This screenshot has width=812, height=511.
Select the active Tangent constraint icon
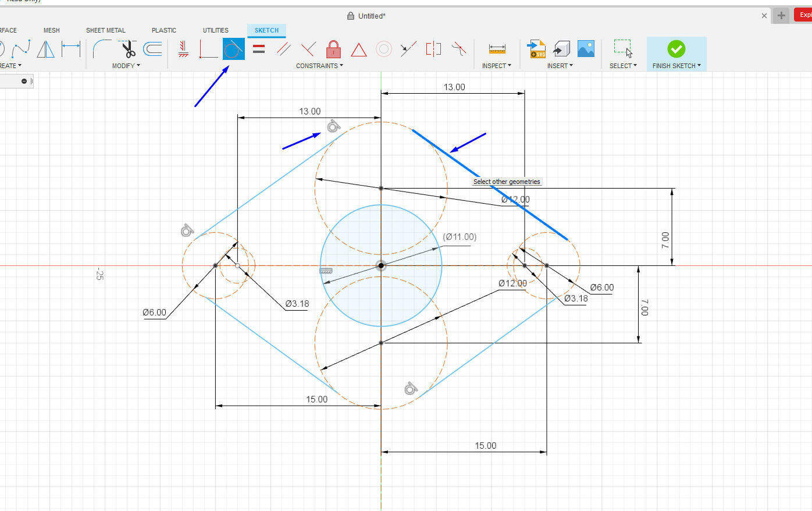coord(233,49)
